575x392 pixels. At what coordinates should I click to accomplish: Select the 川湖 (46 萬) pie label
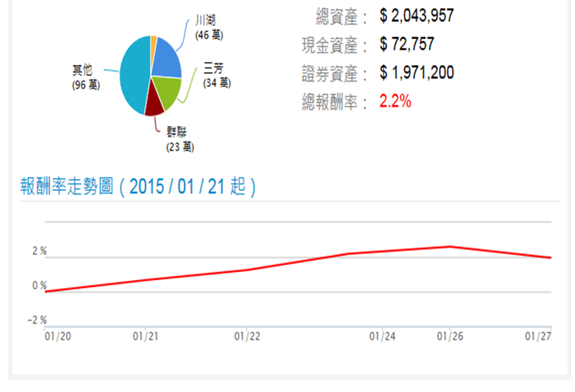click(x=209, y=27)
